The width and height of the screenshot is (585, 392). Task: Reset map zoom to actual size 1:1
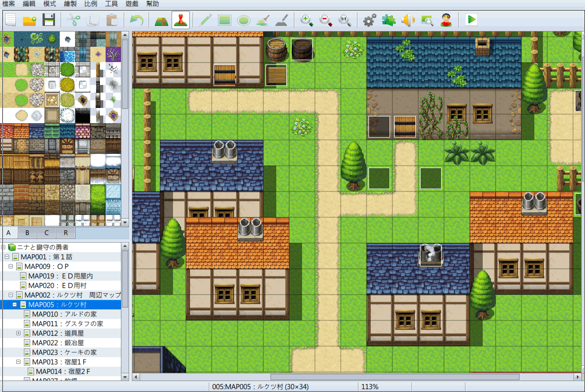click(x=345, y=20)
